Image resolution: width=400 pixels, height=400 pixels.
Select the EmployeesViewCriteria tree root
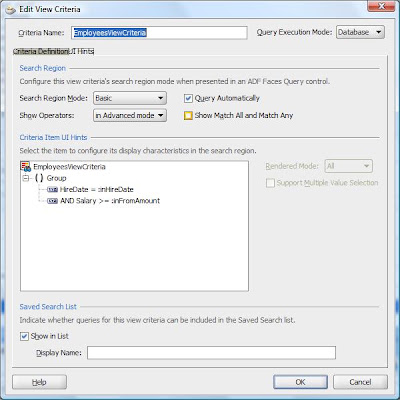coord(69,167)
